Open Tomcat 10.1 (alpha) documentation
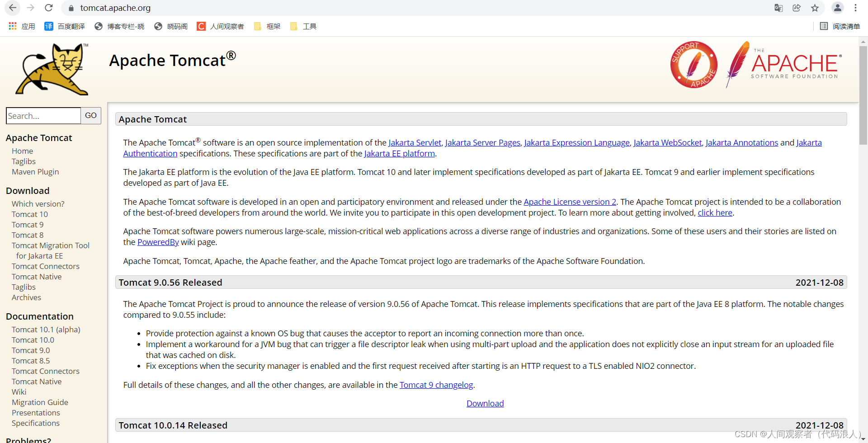 click(46, 330)
